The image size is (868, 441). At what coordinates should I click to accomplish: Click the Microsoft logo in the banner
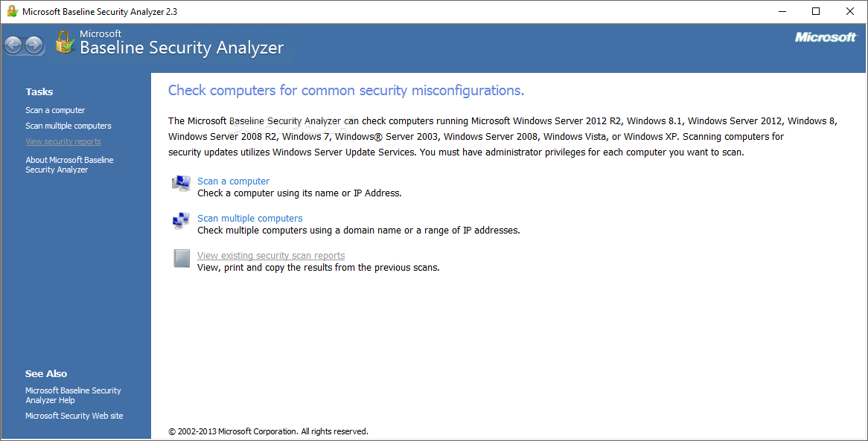826,37
